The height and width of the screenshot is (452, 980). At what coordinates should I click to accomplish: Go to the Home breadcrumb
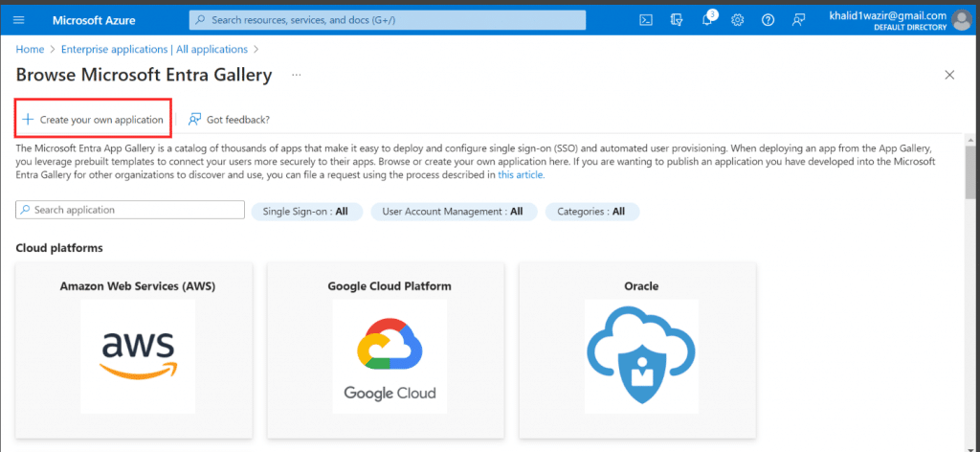[x=30, y=49]
